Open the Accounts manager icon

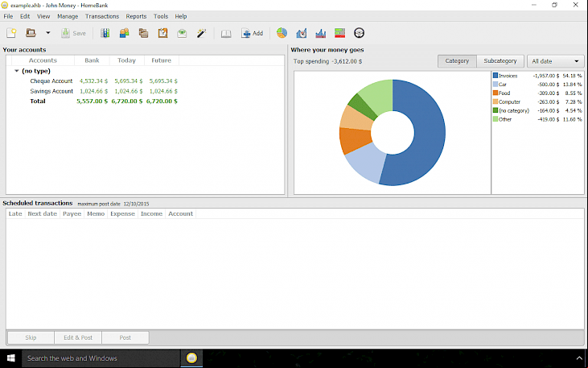pos(105,33)
